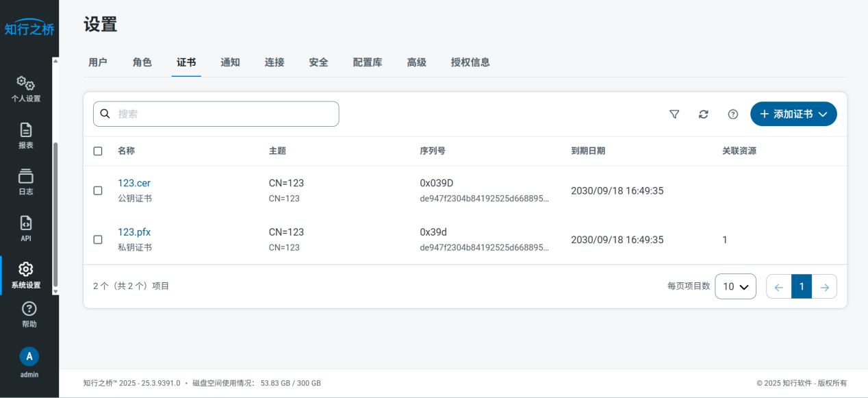The image size is (868, 398).
Task: Switch to the 用户 tab
Action: tap(98, 62)
